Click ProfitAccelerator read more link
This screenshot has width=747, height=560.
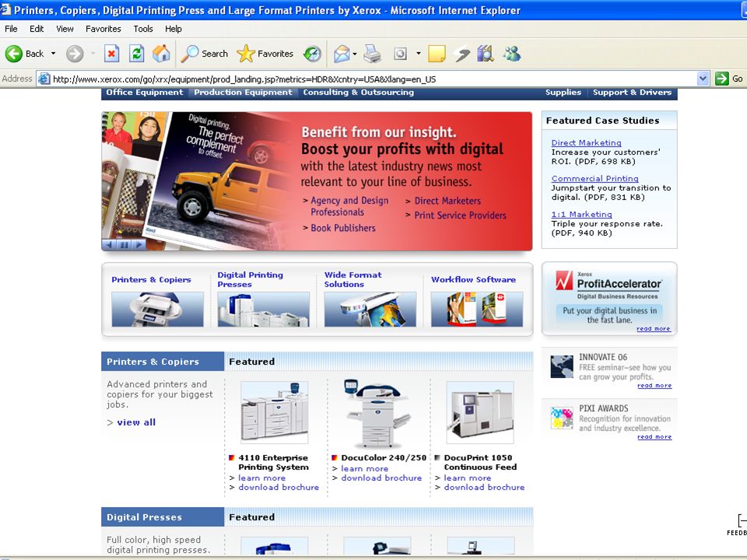coord(653,328)
